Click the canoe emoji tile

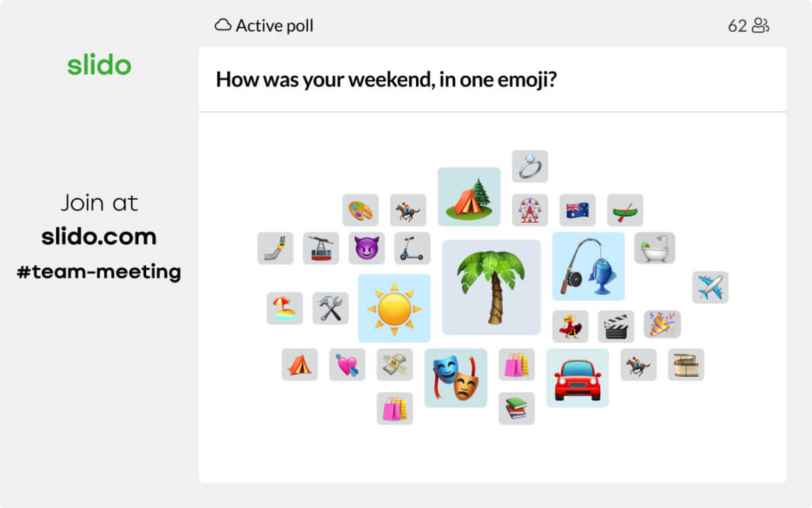pyautogui.click(x=625, y=210)
